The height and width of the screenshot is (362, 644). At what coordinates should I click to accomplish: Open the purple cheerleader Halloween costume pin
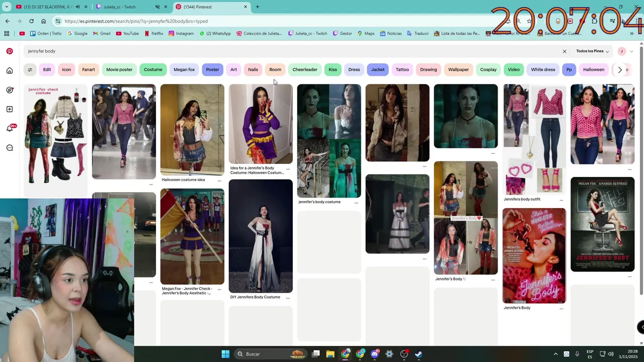(261, 124)
